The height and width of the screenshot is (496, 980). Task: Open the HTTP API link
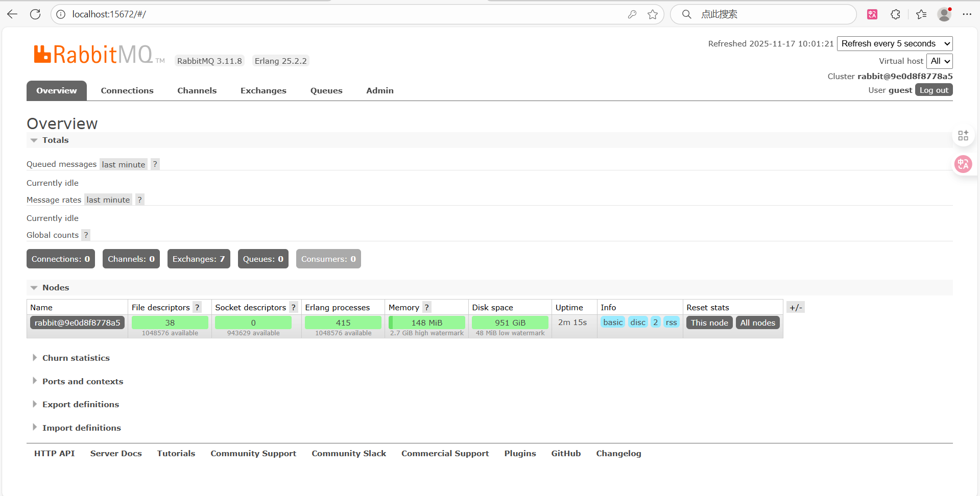pos(54,453)
